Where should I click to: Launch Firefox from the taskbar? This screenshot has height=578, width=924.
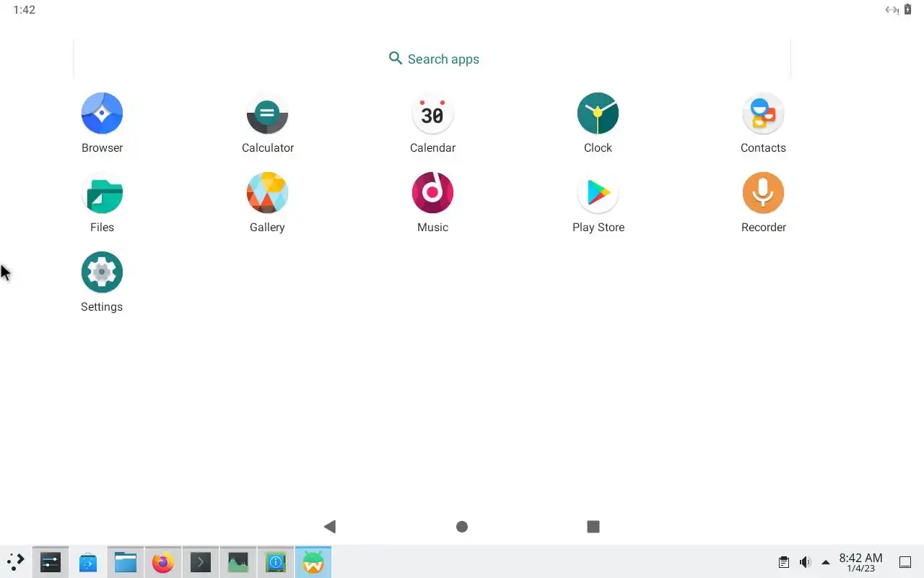point(163,561)
